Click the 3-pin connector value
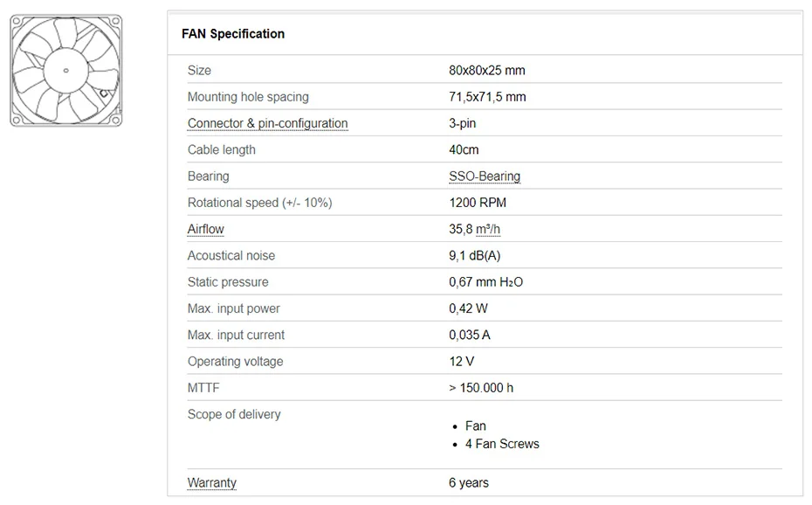 [462, 123]
